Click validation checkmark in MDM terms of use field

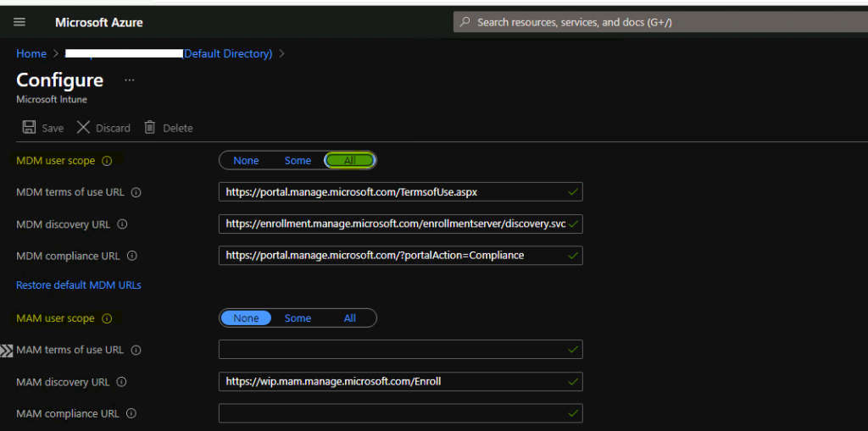point(573,192)
